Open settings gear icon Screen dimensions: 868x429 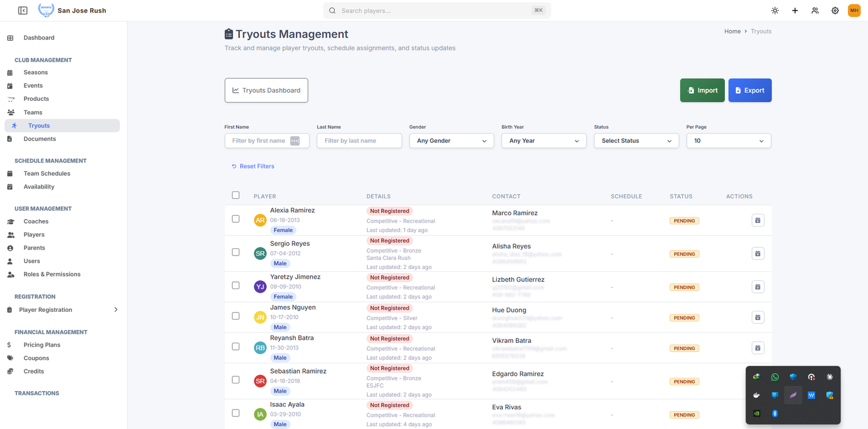(x=835, y=10)
